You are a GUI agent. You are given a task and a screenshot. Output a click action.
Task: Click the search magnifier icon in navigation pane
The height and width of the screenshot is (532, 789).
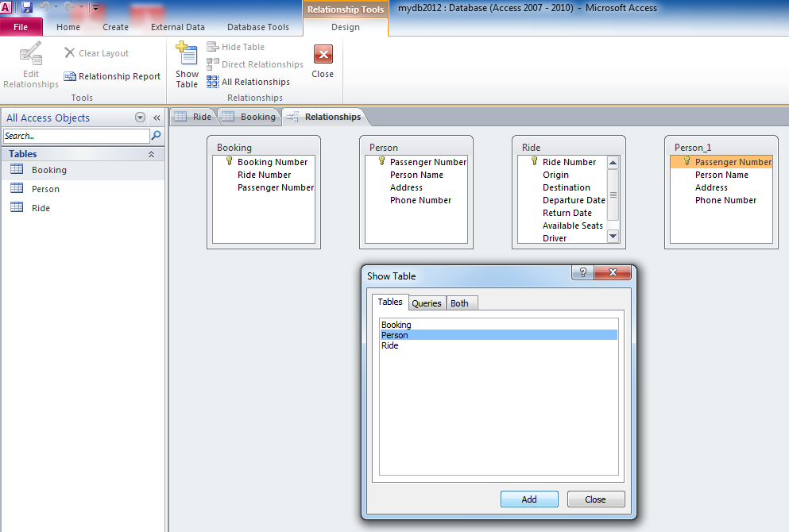(x=157, y=136)
